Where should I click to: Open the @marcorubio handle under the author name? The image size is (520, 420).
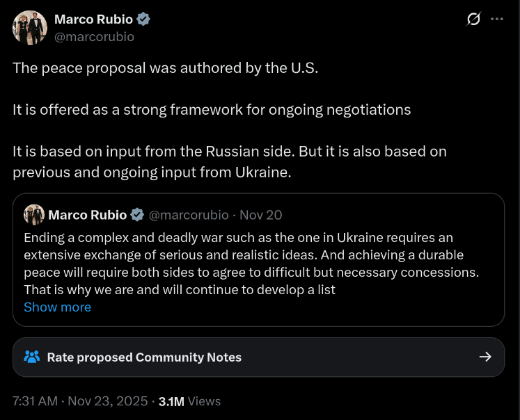coord(94,37)
